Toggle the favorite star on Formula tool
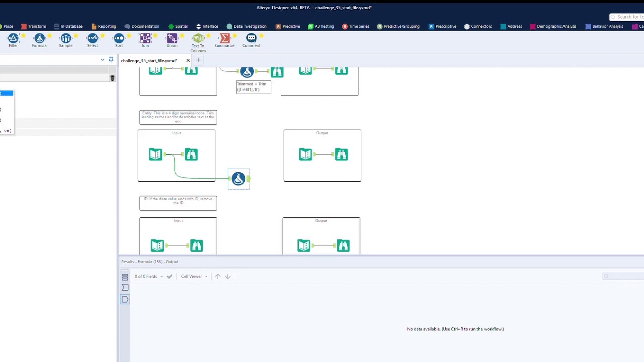 point(49,35)
